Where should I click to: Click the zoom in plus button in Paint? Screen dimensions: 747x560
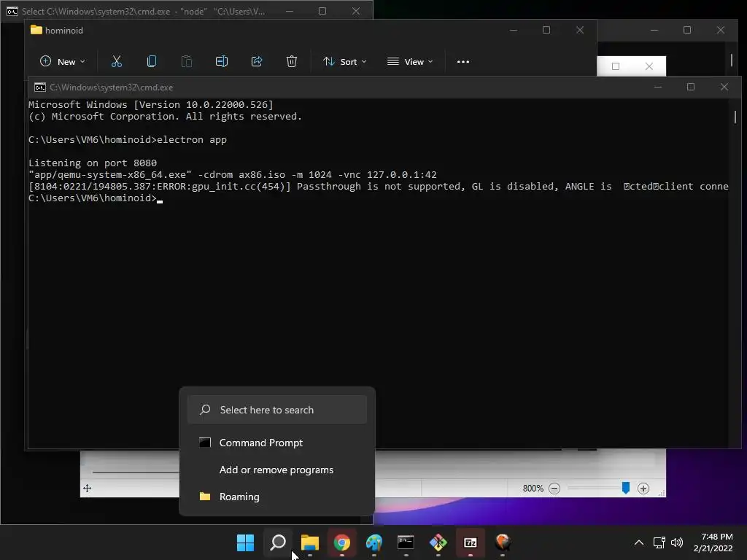click(643, 488)
